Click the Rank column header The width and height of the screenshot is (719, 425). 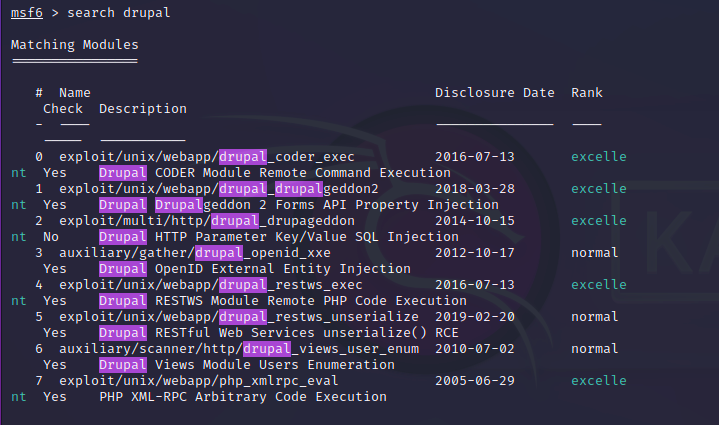(587, 93)
